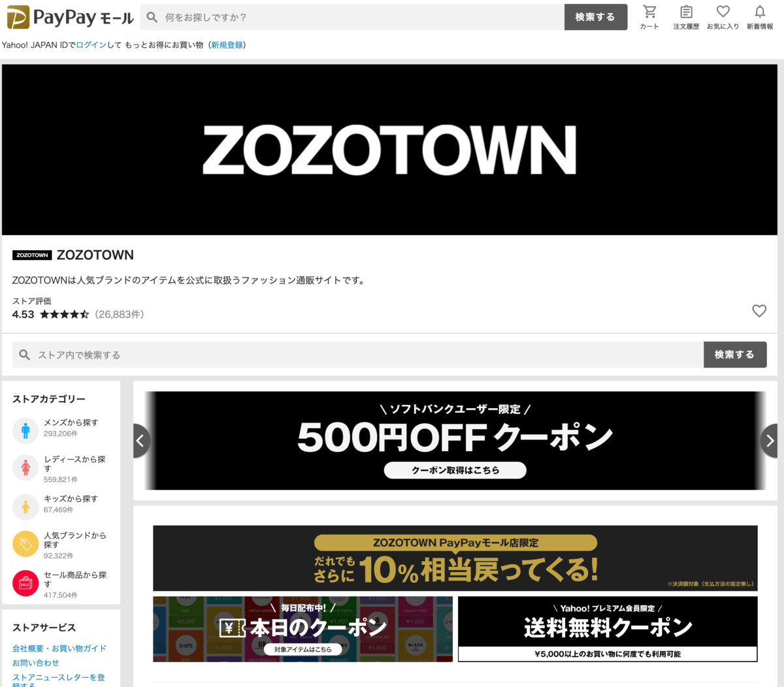Click the store 検索する search button
This screenshot has width=784, height=687.
pyautogui.click(x=735, y=355)
